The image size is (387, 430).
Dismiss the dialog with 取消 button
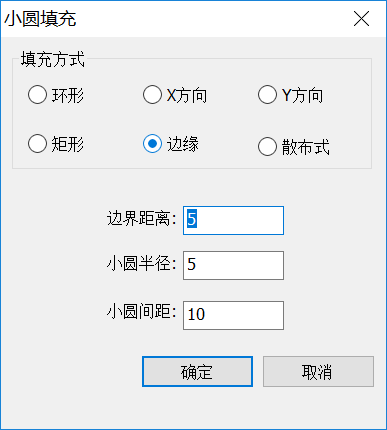(x=318, y=372)
